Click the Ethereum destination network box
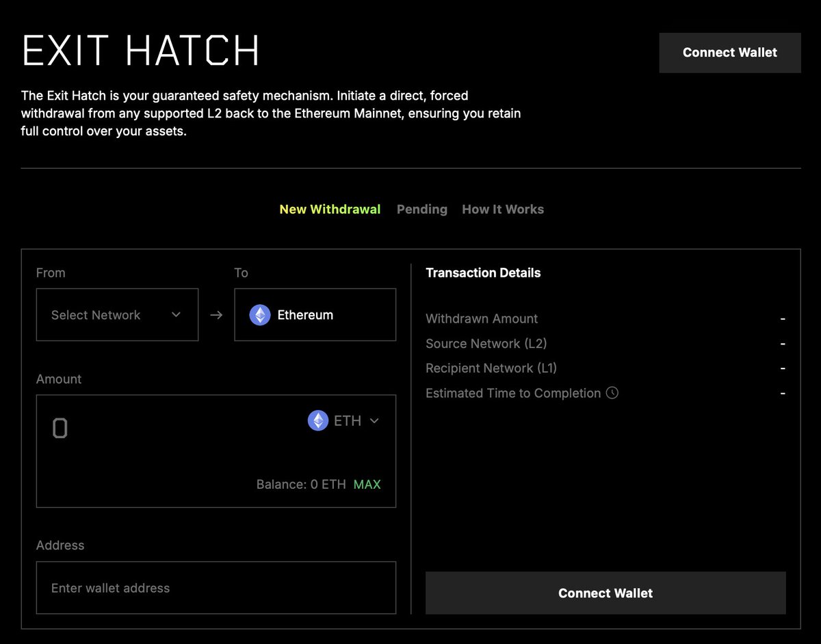The image size is (821, 644). [315, 314]
